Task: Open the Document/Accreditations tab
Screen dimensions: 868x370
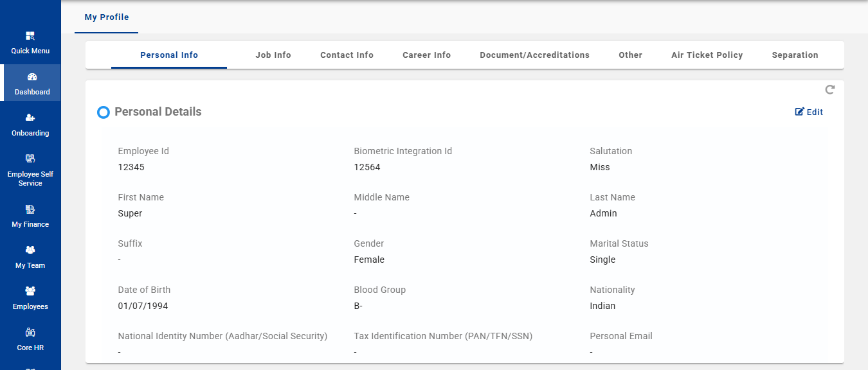Action: click(x=534, y=55)
